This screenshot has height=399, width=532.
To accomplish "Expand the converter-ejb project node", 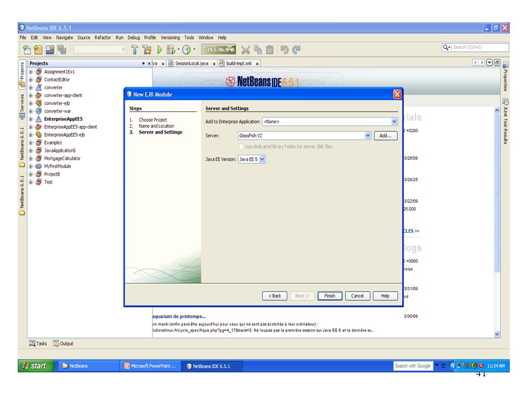I will [x=30, y=104].
